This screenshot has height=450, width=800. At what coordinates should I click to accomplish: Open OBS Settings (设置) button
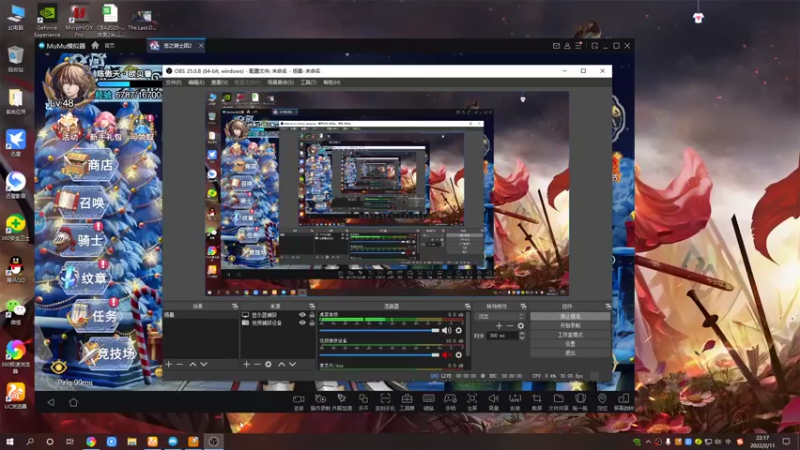point(570,344)
